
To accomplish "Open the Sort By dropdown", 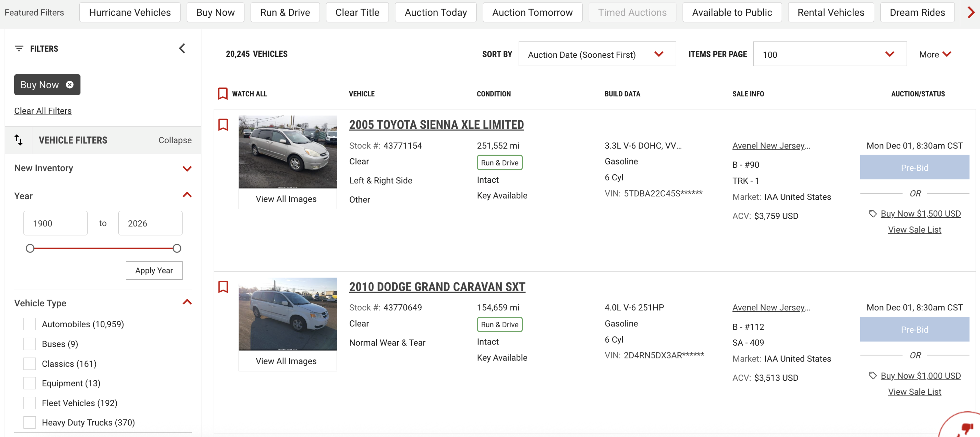I will (x=597, y=54).
